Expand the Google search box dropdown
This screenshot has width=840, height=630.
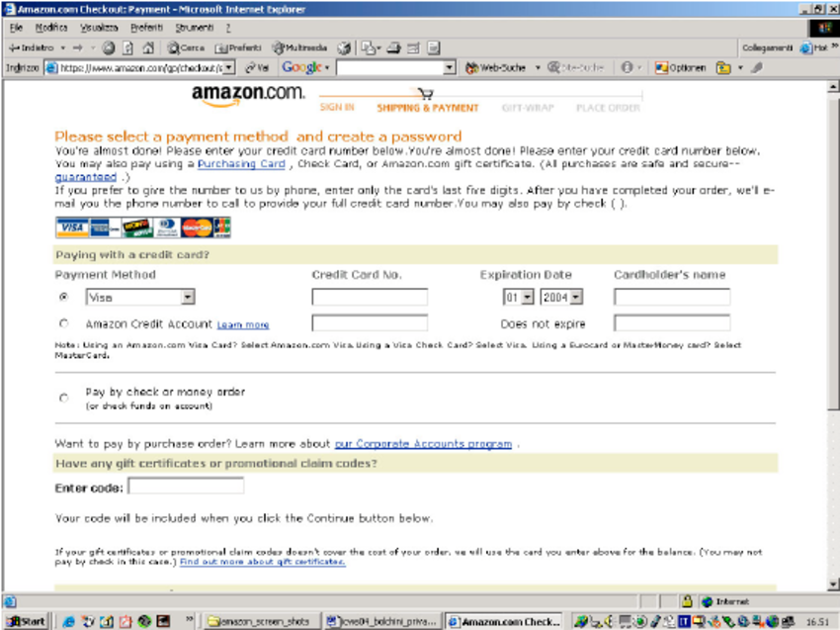[x=450, y=67]
